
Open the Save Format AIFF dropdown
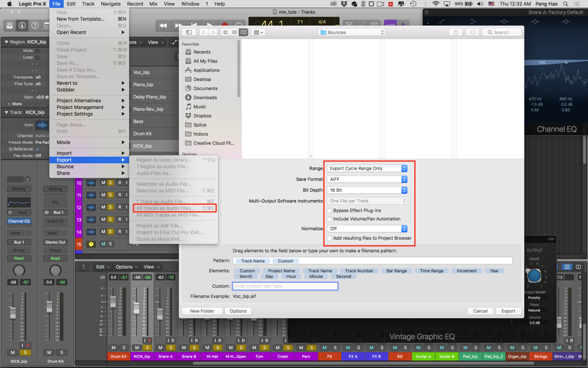tap(367, 179)
